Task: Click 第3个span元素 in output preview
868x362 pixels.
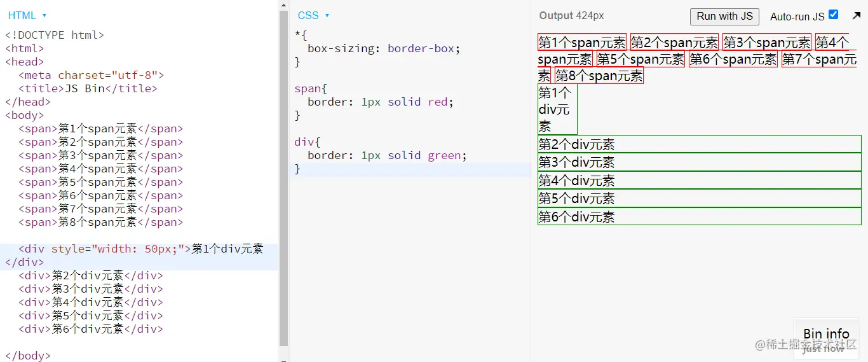Action: tap(767, 42)
